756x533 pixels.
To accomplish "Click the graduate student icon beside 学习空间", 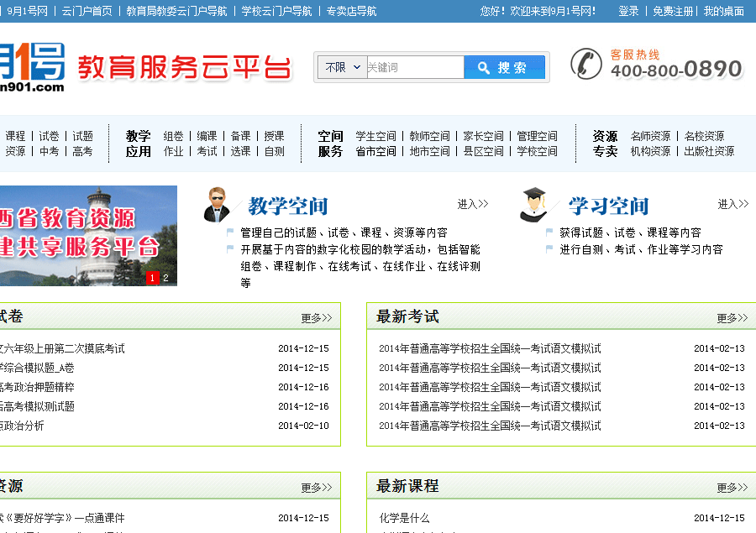I will 533,205.
